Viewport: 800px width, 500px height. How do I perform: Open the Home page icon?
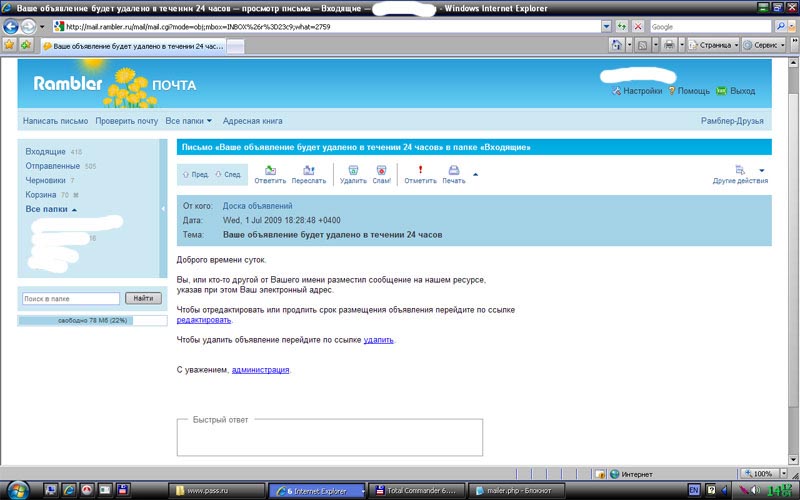616,45
